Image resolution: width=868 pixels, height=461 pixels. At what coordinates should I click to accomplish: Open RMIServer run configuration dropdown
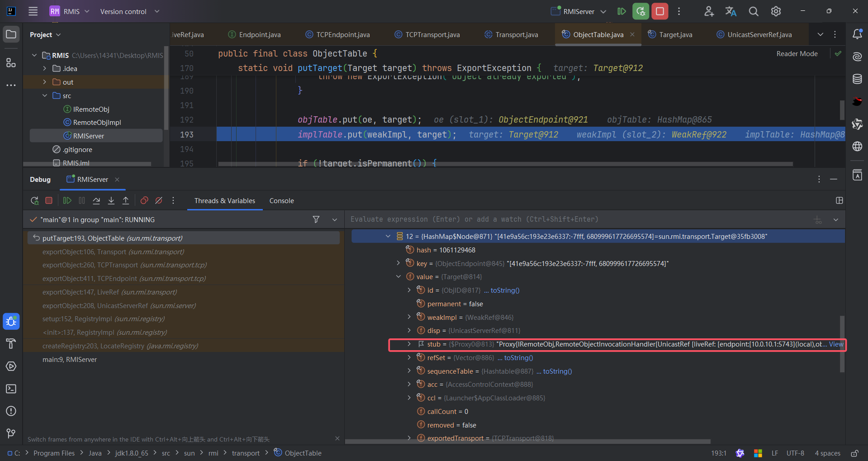(579, 11)
